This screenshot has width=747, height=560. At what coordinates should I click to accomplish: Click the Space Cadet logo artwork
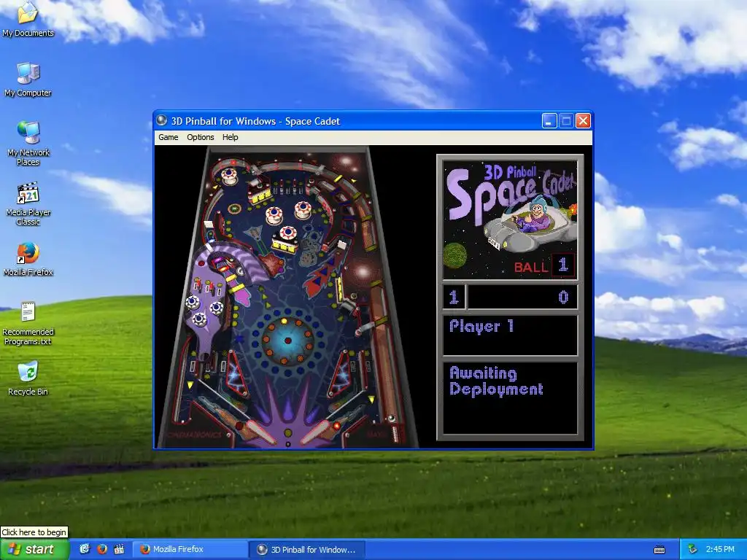tap(510, 219)
